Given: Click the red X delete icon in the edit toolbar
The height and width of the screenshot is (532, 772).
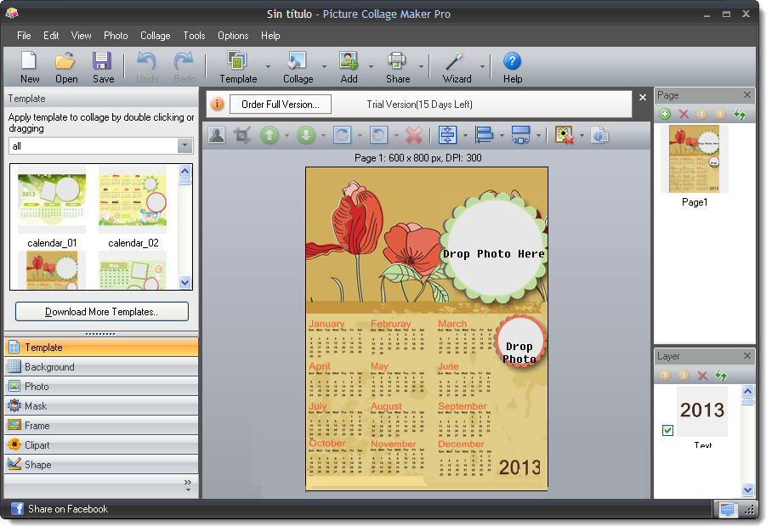Looking at the screenshot, I should [414, 135].
